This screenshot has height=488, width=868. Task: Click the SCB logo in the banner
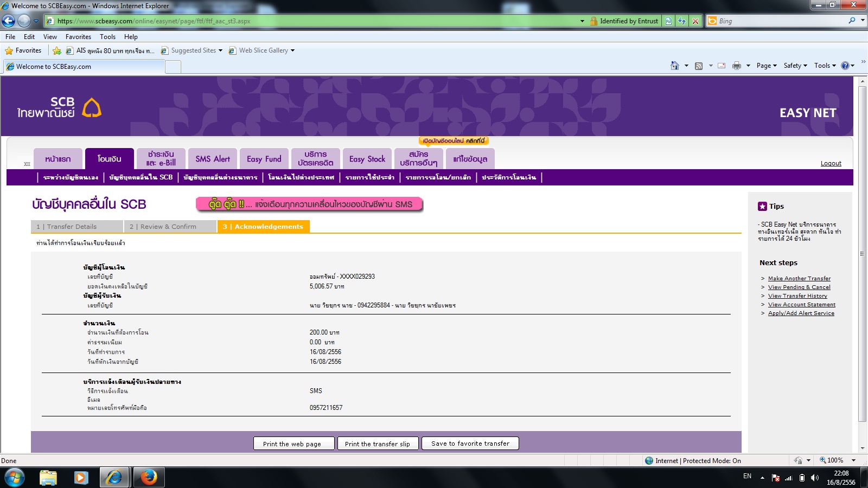[59, 107]
